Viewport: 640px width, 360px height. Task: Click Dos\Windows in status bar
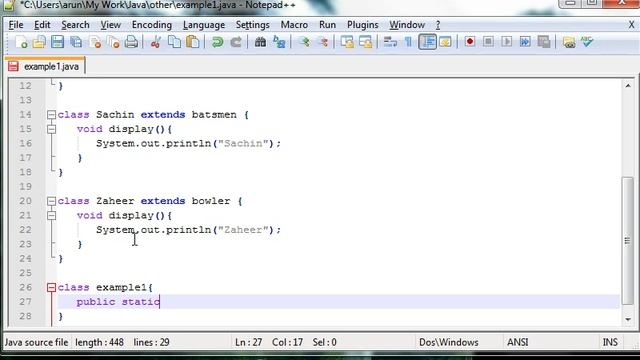(x=449, y=342)
